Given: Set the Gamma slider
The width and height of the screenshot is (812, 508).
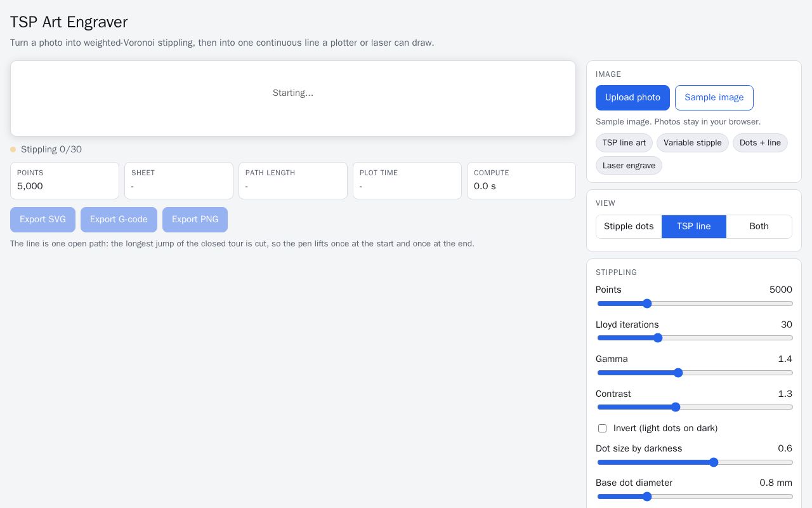Looking at the screenshot, I should click(695, 373).
